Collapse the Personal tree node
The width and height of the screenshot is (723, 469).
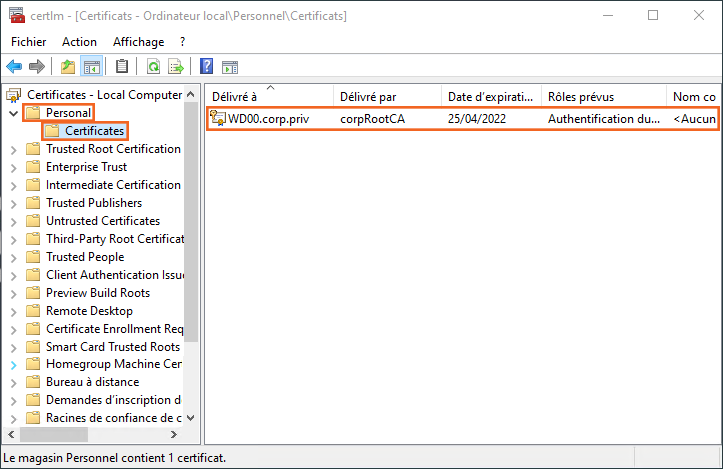coord(13,113)
